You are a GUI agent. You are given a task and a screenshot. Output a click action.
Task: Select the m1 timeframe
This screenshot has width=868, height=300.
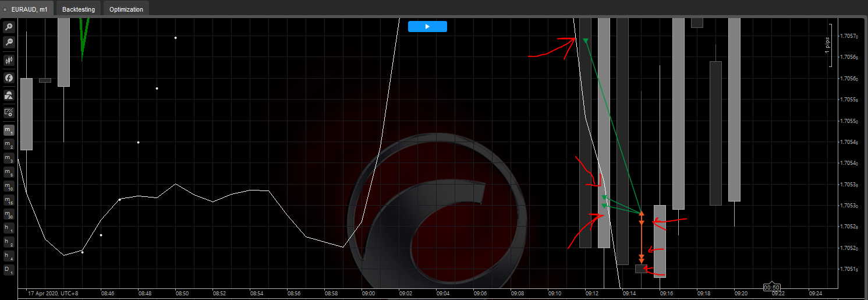point(9,130)
